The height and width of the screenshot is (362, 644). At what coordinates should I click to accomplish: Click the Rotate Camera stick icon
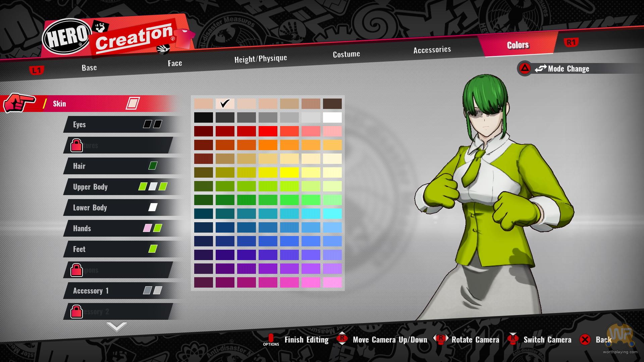pyautogui.click(x=441, y=339)
